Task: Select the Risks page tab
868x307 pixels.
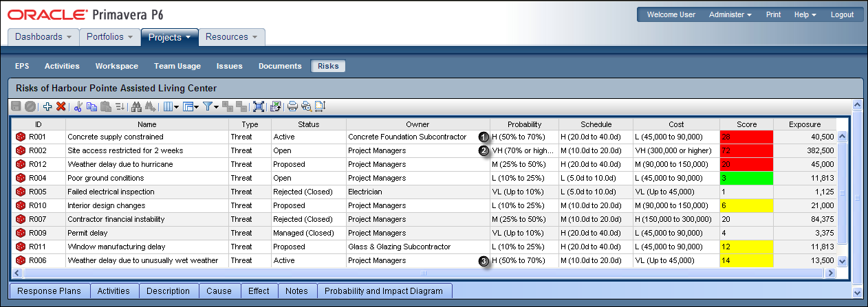Action: [328, 66]
